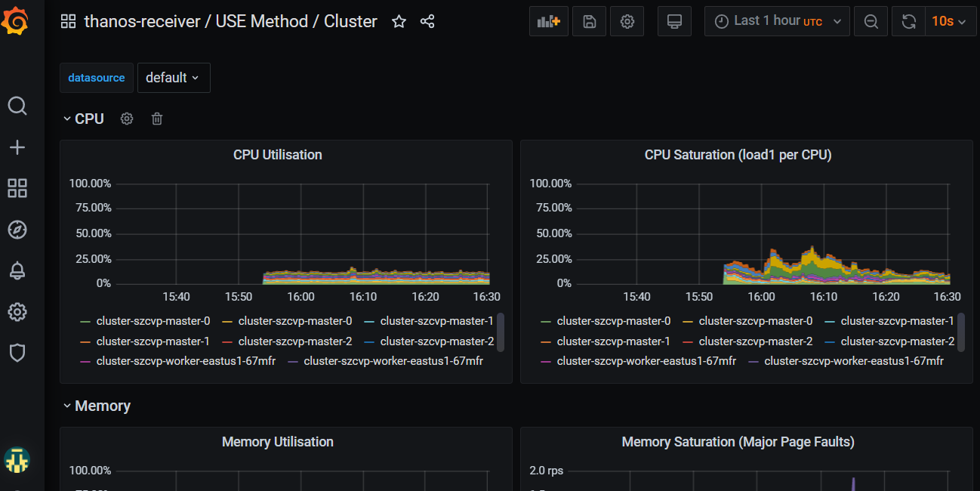Open sidebar search icon
This screenshot has width=980, height=491.
pyautogui.click(x=17, y=106)
